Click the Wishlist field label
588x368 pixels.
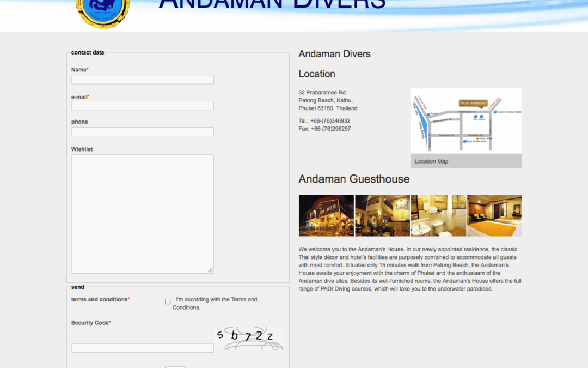pyautogui.click(x=82, y=149)
